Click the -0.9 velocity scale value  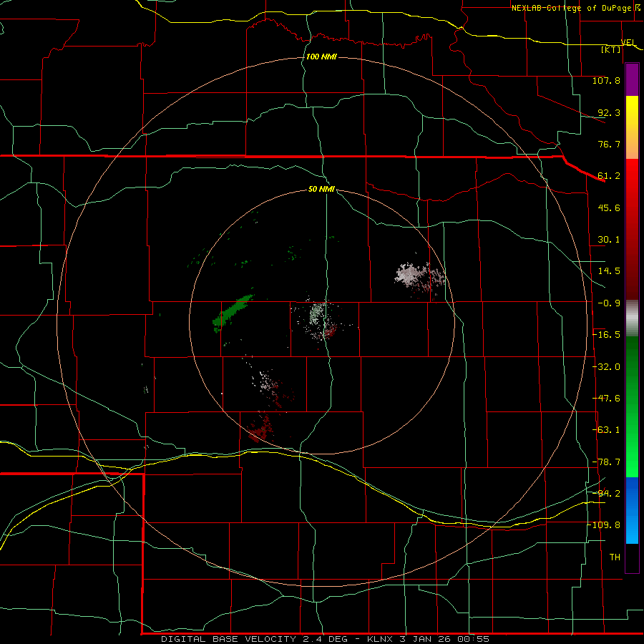609,303
